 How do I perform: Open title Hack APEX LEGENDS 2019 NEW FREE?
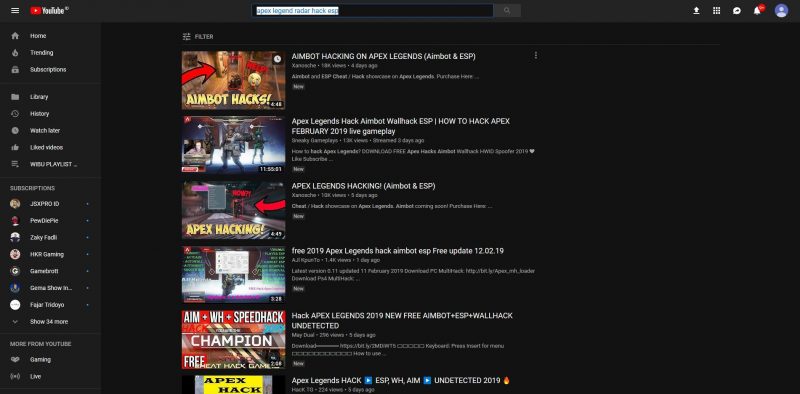click(402, 321)
